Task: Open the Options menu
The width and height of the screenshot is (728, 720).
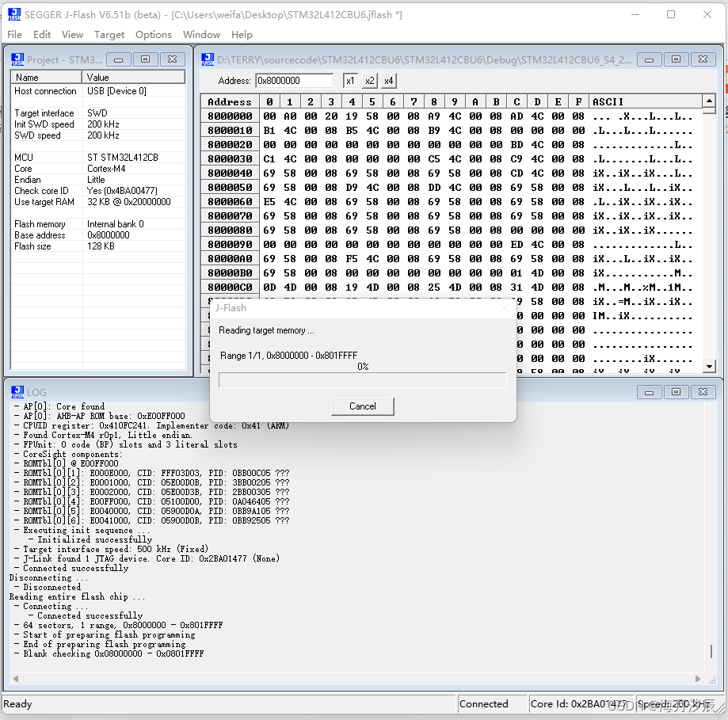Action: coord(153,35)
